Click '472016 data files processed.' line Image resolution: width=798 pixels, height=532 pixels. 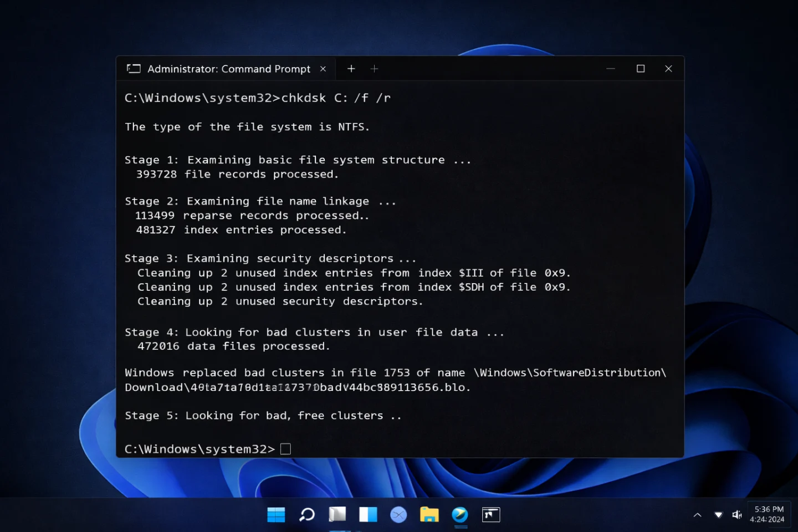click(233, 346)
